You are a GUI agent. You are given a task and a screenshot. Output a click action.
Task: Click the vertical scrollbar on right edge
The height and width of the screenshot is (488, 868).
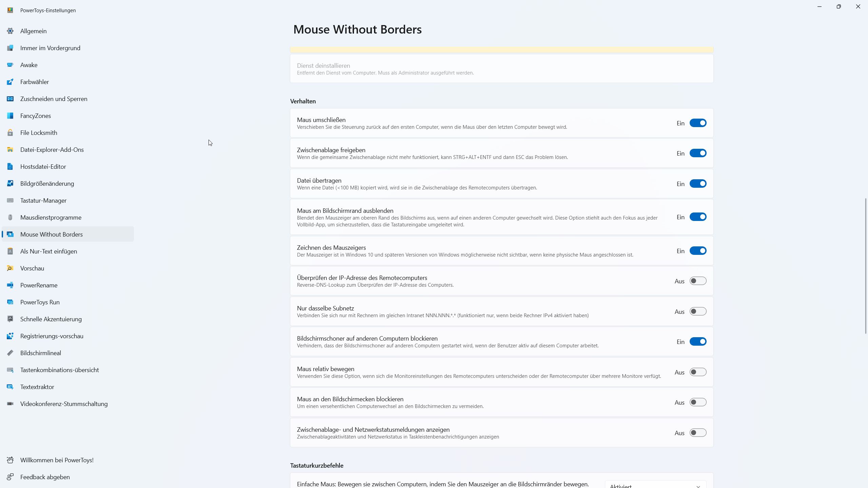[865, 266]
